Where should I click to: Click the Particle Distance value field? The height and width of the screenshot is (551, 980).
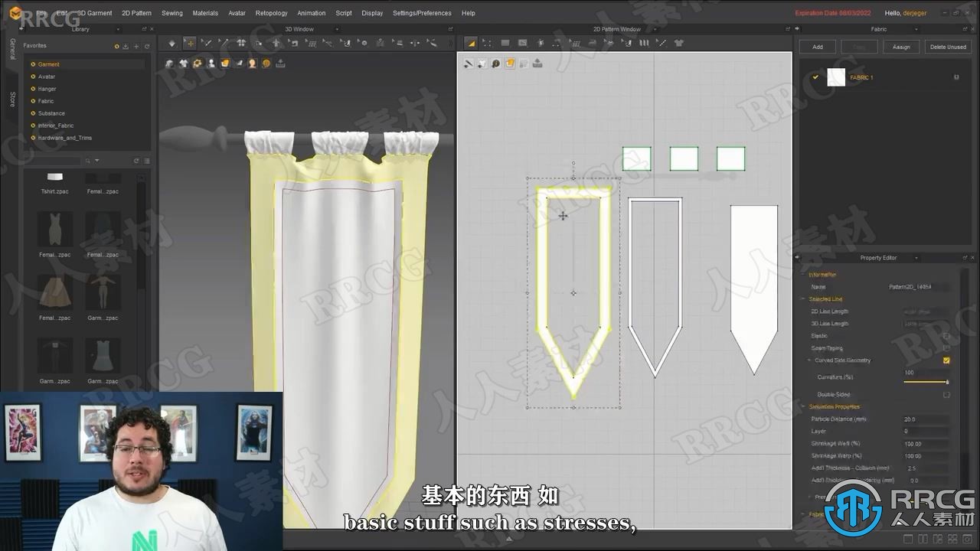[926, 419]
